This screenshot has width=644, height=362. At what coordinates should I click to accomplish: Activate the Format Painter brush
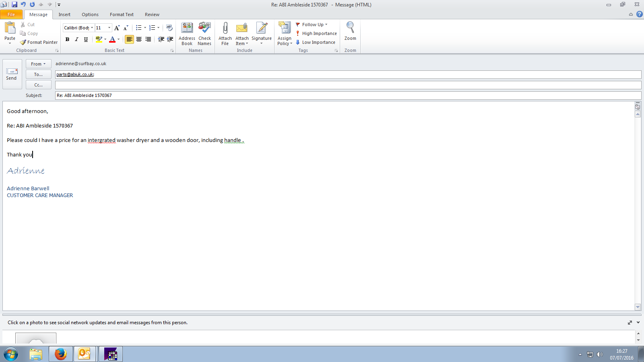point(39,42)
